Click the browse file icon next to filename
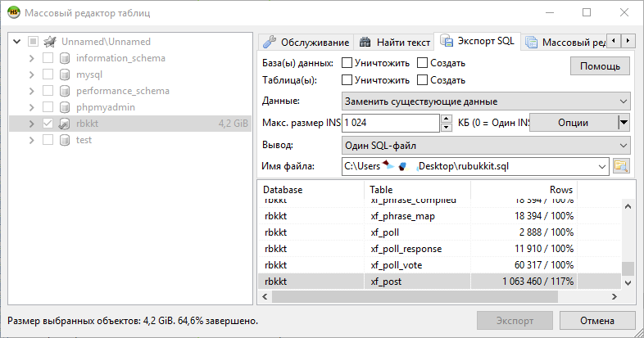This screenshot has width=644, height=338. pyautogui.click(x=621, y=166)
